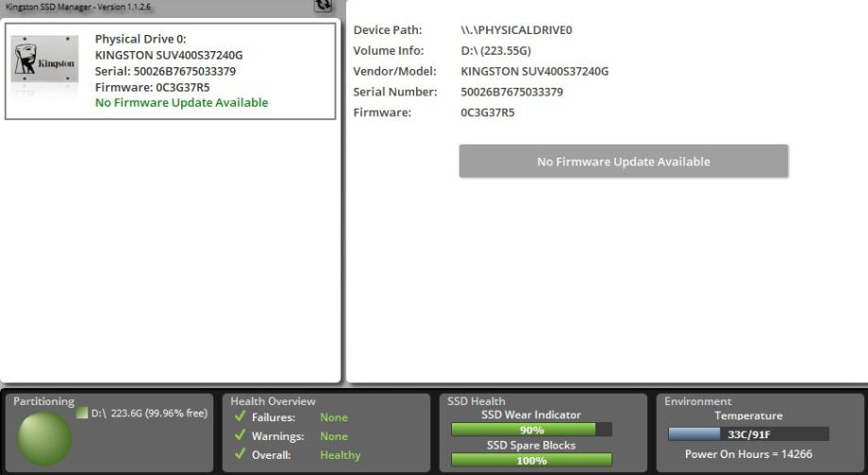Click the SSD Spare Blocks label
868x475 pixels.
(x=531, y=445)
